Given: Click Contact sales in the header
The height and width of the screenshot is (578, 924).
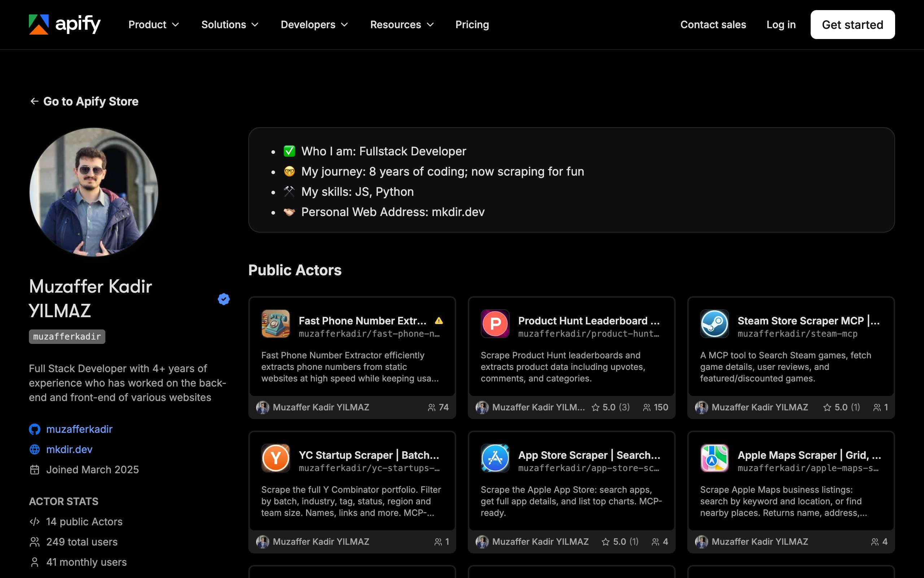Looking at the screenshot, I should (713, 25).
